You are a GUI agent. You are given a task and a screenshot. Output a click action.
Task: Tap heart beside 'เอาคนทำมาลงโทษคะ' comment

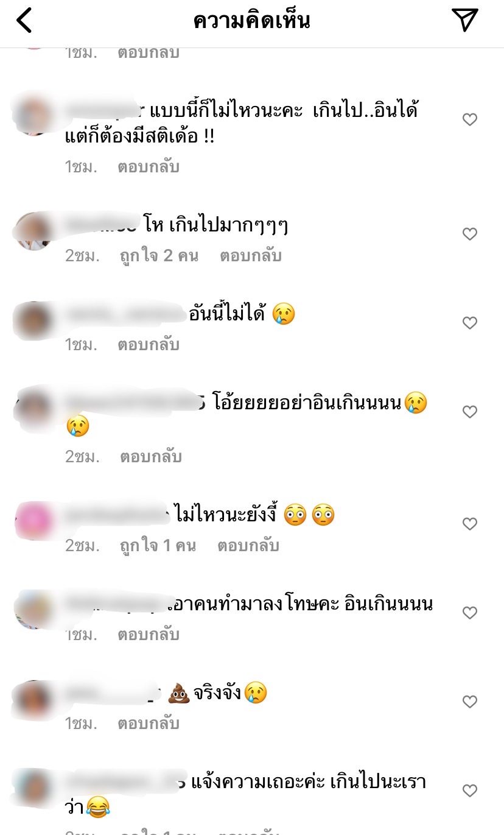tap(470, 613)
